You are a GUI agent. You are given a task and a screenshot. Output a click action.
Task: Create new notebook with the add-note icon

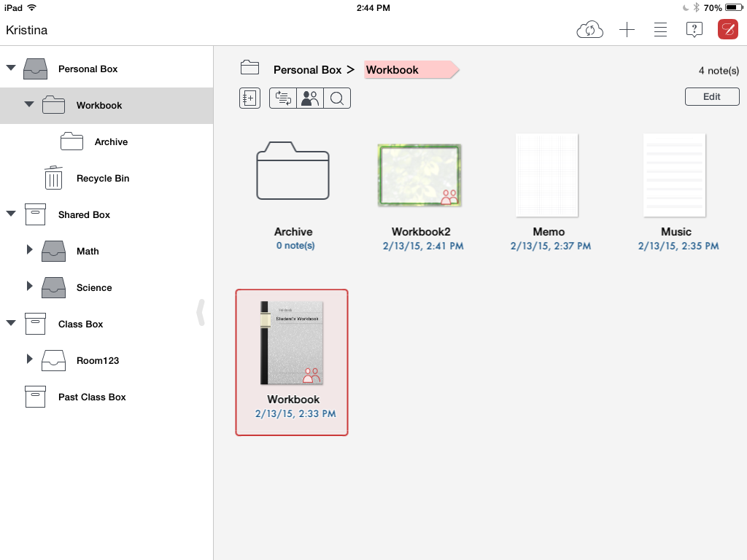click(249, 98)
